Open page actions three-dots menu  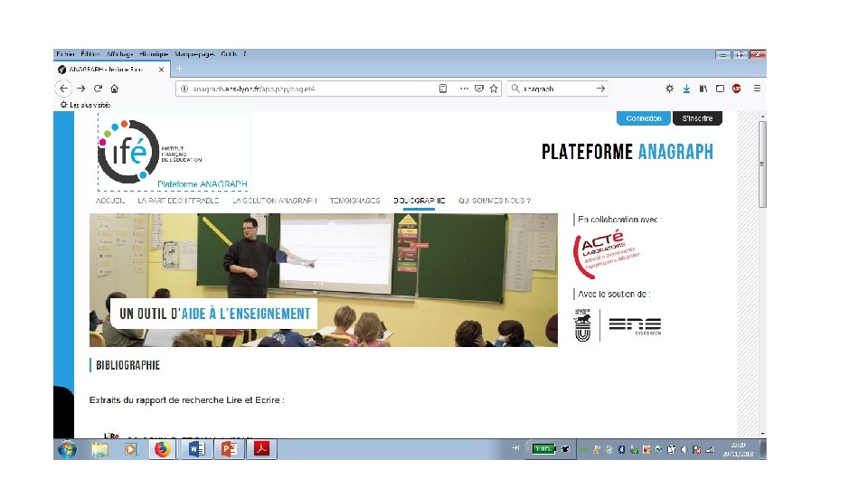pos(464,89)
